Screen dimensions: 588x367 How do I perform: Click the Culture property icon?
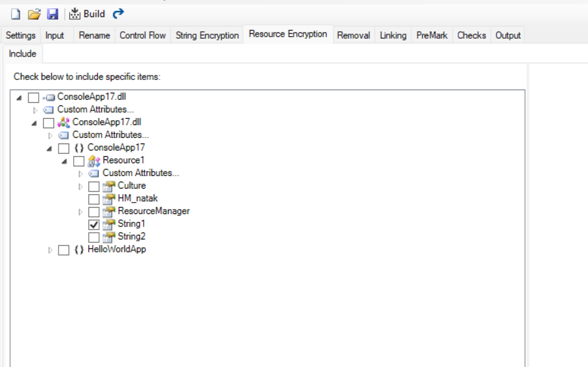click(109, 186)
